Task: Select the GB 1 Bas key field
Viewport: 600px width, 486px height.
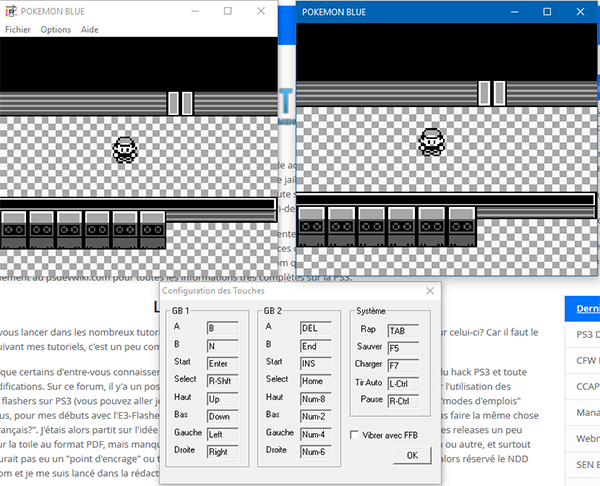Action: click(x=222, y=416)
